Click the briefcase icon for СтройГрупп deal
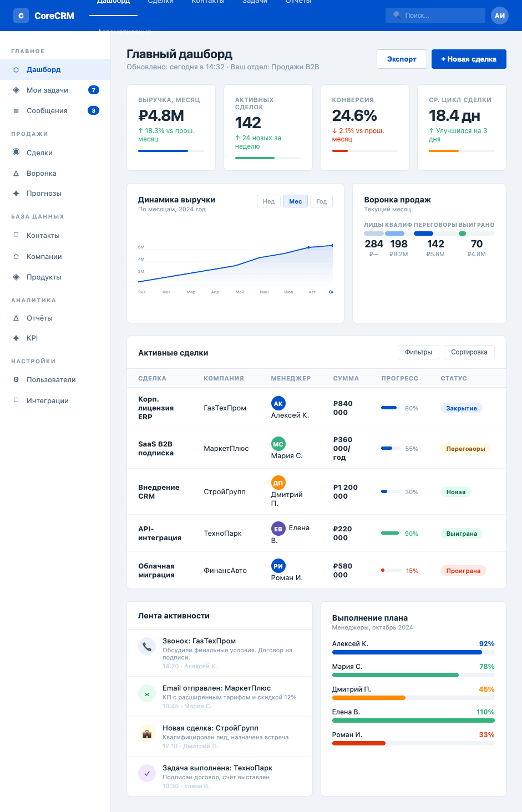The image size is (522, 812). click(x=147, y=733)
